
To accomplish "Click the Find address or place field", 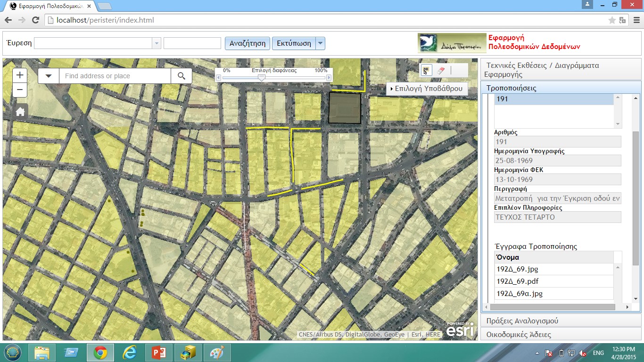I will click(x=115, y=76).
